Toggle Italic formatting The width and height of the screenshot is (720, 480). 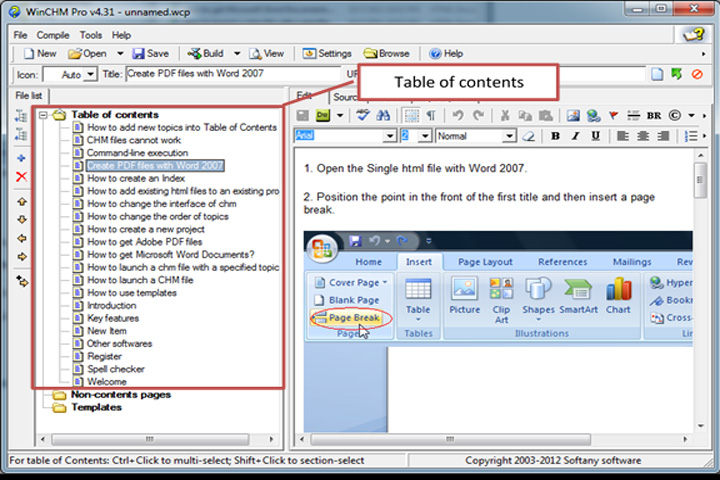click(x=575, y=136)
